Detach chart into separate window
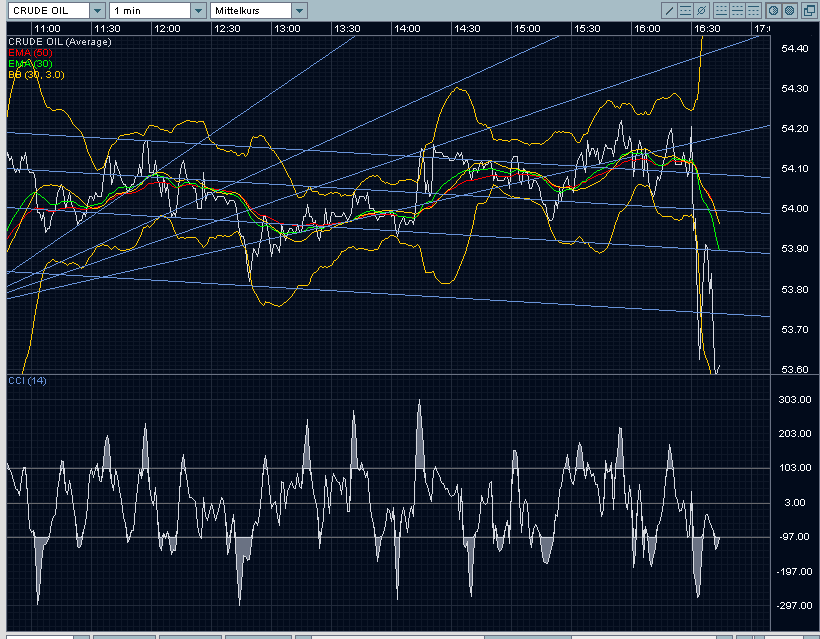The image size is (820, 639). tap(810, 10)
